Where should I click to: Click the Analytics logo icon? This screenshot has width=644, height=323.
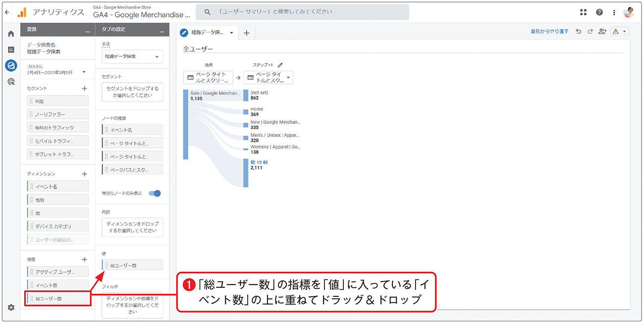pyautogui.click(x=22, y=12)
